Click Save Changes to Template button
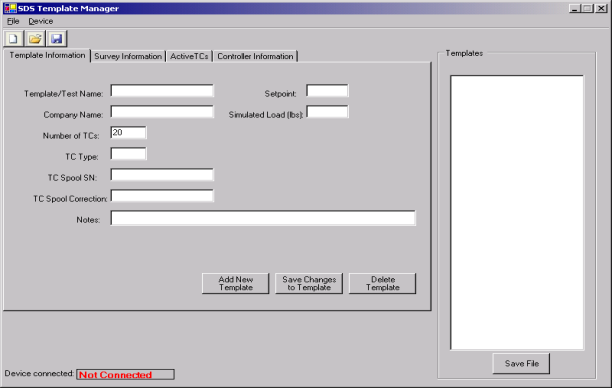 click(x=309, y=283)
